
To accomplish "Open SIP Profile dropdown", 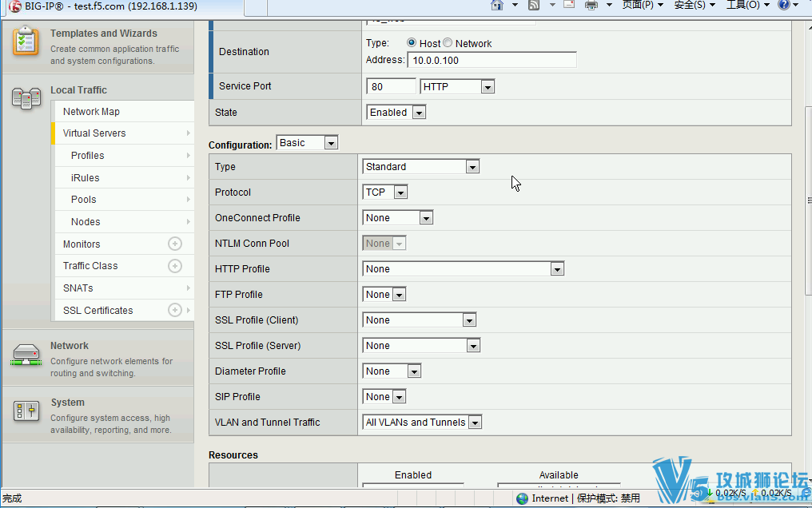I will point(384,397).
